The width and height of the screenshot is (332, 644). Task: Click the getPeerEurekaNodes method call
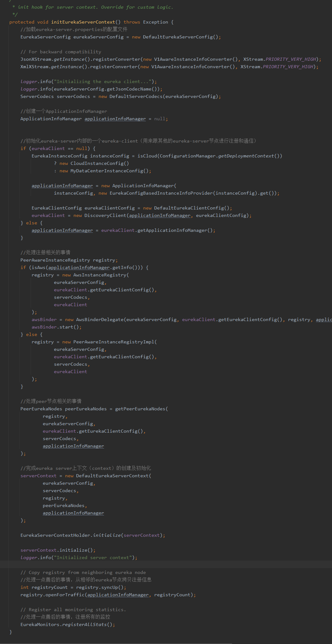pos(140,409)
